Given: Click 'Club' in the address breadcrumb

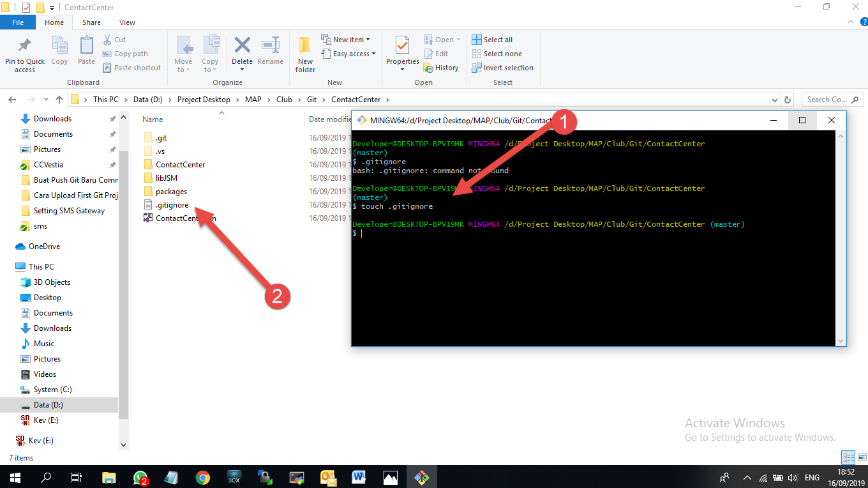Looking at the screenshot, I should point(284,100).
